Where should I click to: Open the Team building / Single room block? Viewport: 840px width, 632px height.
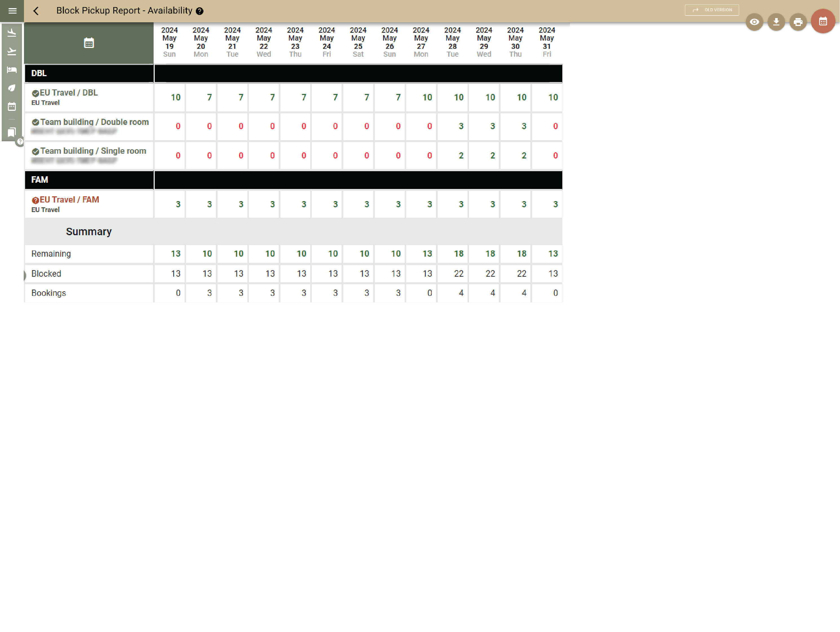point(93,151)
